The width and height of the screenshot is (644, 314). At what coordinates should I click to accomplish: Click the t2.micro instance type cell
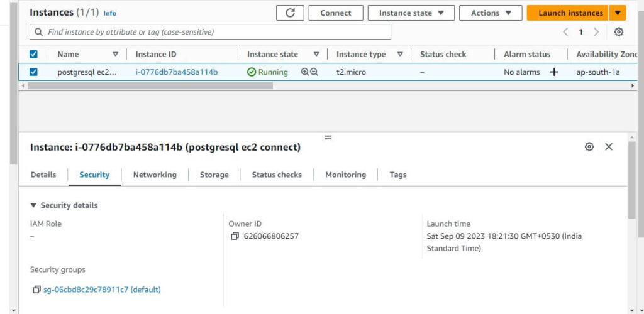click(351, 72)
